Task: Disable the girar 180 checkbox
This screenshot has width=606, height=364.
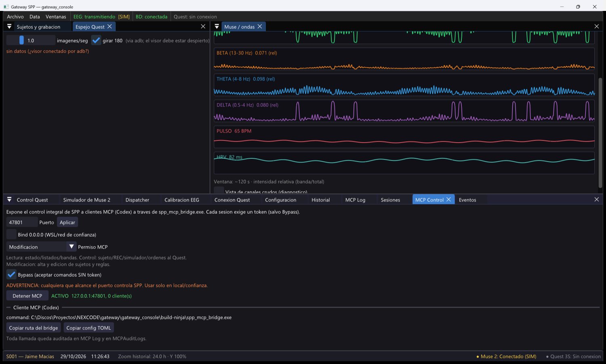Action: (96, 40)
